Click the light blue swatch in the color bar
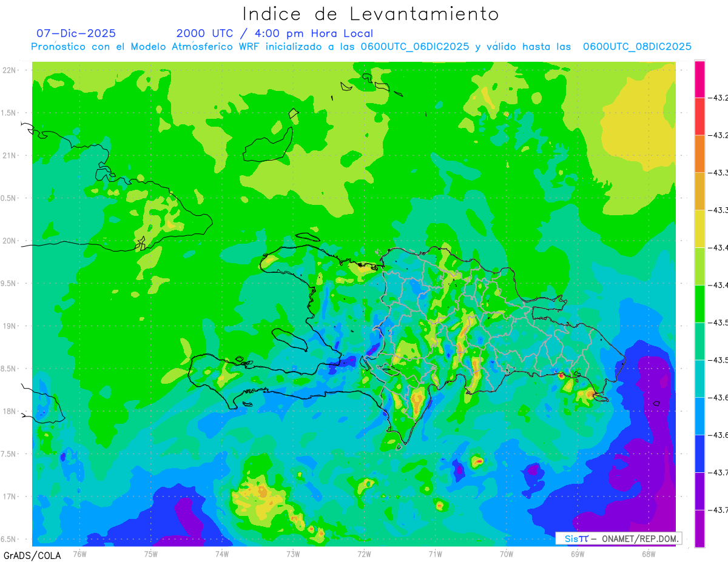The width and height of the screenshot is (728, 562). pos(699,416)
